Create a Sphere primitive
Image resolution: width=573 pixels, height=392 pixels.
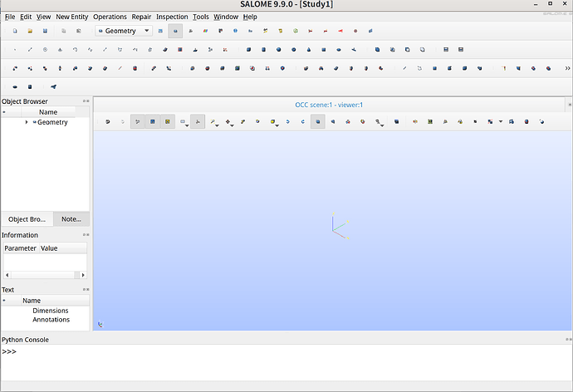[278, 50]
